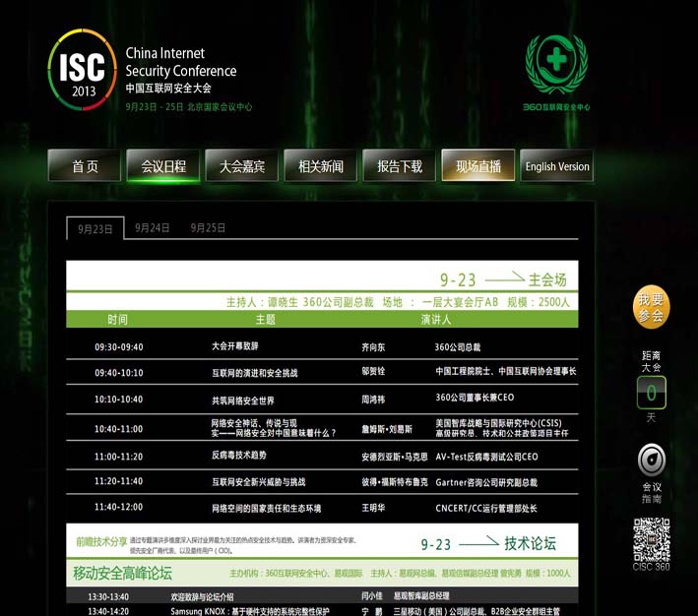Open the 首页 home menu item

click(85, 166)
